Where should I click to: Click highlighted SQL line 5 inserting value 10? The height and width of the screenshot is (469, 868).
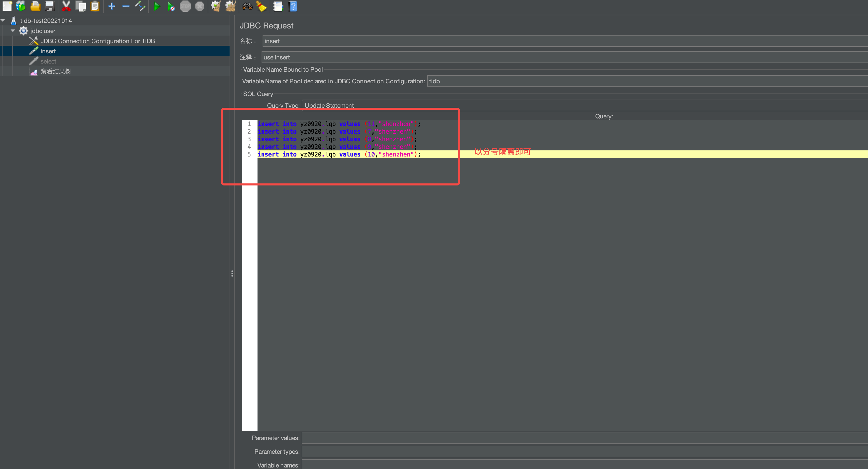point(339,154)
